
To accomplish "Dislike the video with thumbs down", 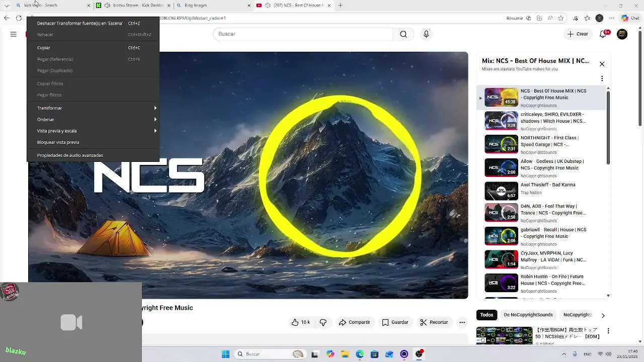I will pos(324,322).
